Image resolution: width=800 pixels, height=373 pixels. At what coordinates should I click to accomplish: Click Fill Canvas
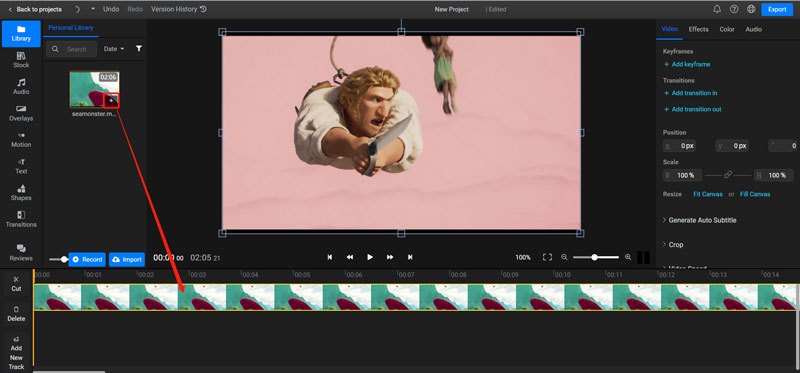tap(755, 194)
